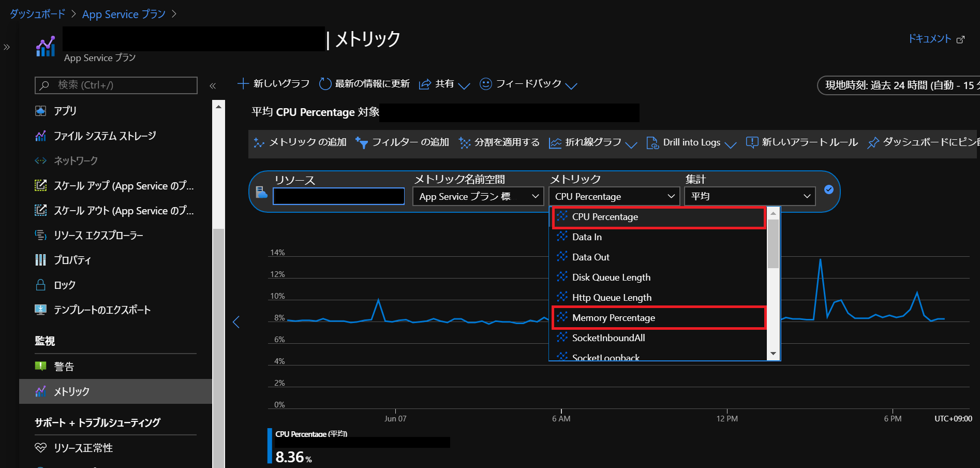Open the 共有 share dropdown

[444, 84]
